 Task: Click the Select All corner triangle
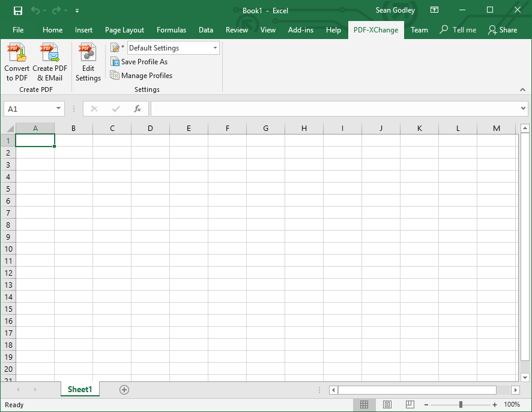[x=10, y=129]
